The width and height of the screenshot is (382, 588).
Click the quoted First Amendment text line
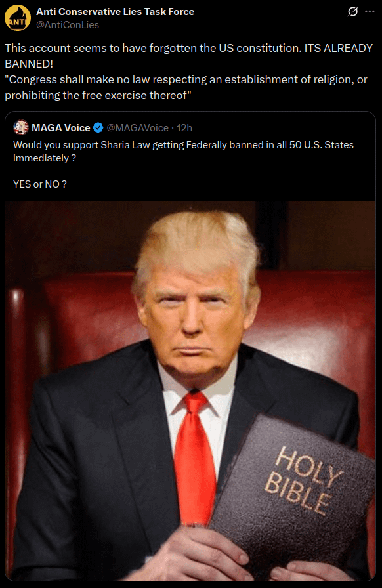pos(186,87)
